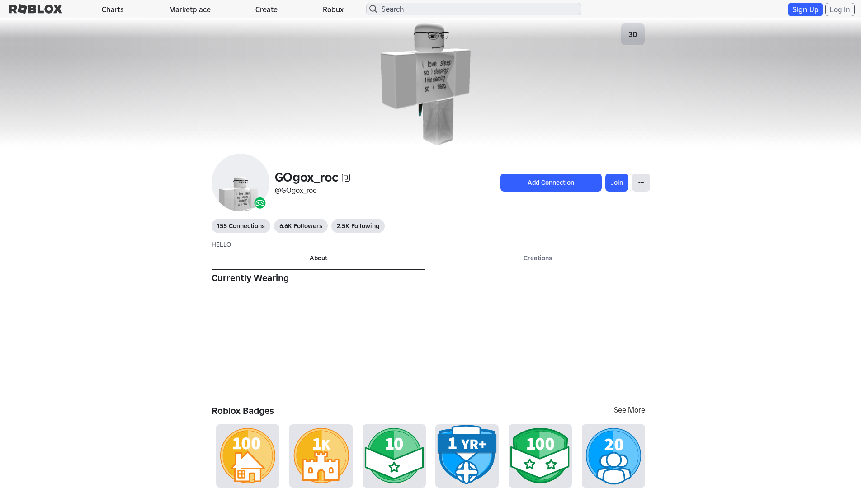This screenshot has width=868, height=488.
Task: Click the green in-game status icon
Action: click(259, 203)
